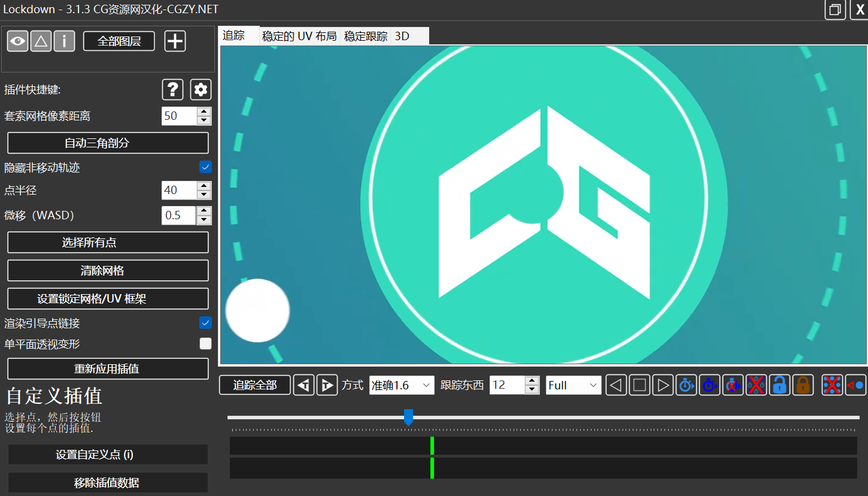868x496 pixels.
Task: Click the CG logo in the preview
Action: click(545, 202)
